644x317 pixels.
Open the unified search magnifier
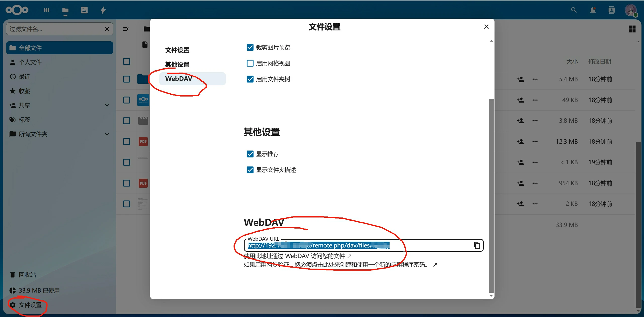[574, 10]
